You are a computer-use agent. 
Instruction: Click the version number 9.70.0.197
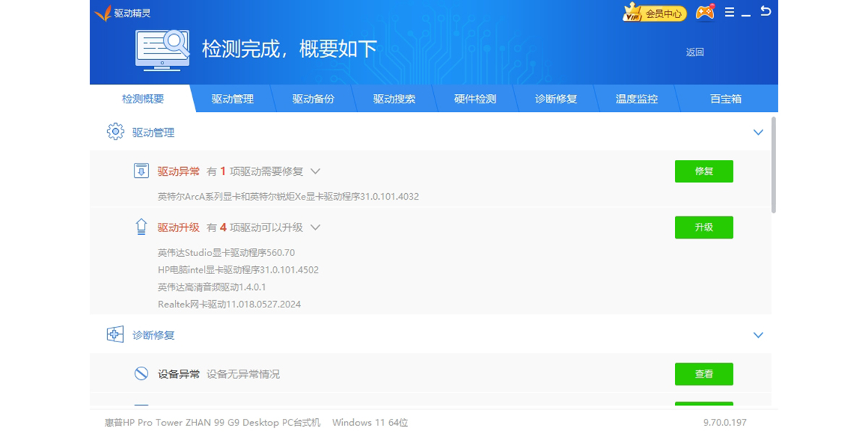pyautogui.click(x=725, y=422)
